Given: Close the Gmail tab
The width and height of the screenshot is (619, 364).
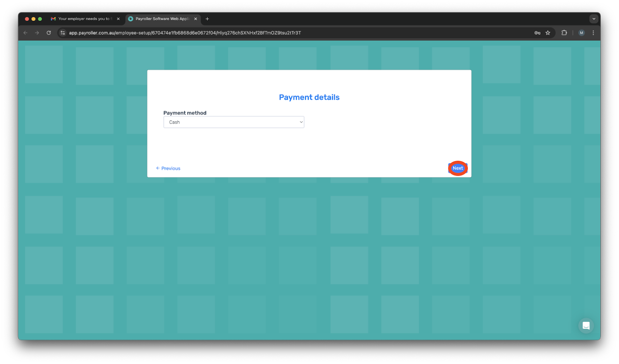Looking at the screenshot, I should tap(118, 19).
